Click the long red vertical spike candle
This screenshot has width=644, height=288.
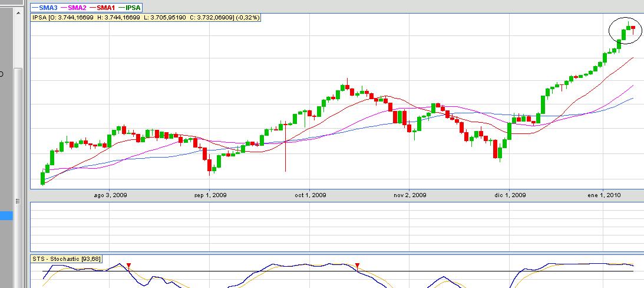pos(285,146)
